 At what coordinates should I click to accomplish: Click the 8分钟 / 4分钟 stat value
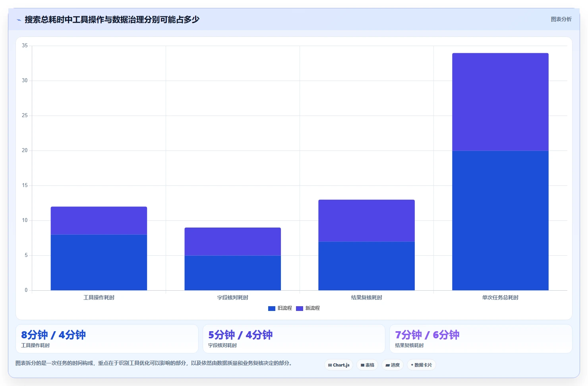pyautogui.click(x=53, y=335)
